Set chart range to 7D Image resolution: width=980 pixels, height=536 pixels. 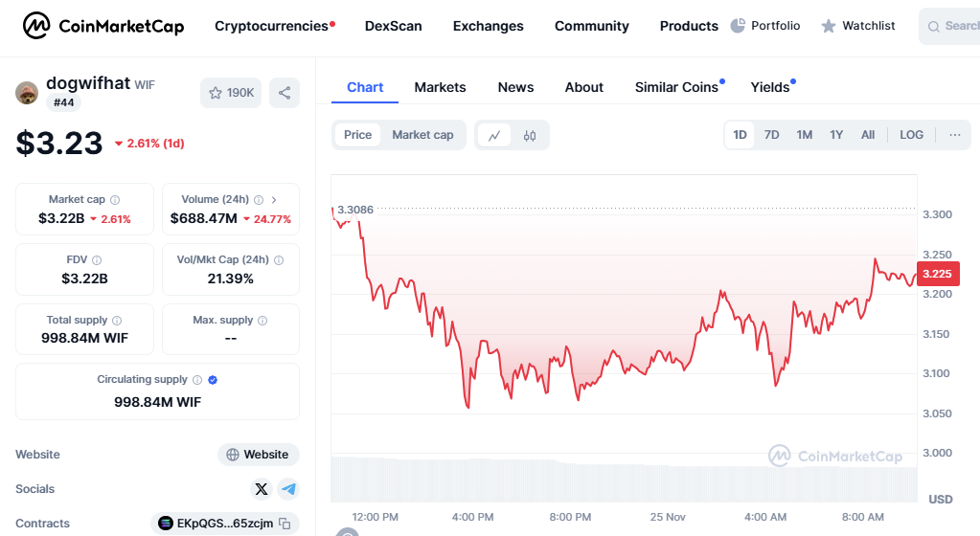tap(772, 135)
